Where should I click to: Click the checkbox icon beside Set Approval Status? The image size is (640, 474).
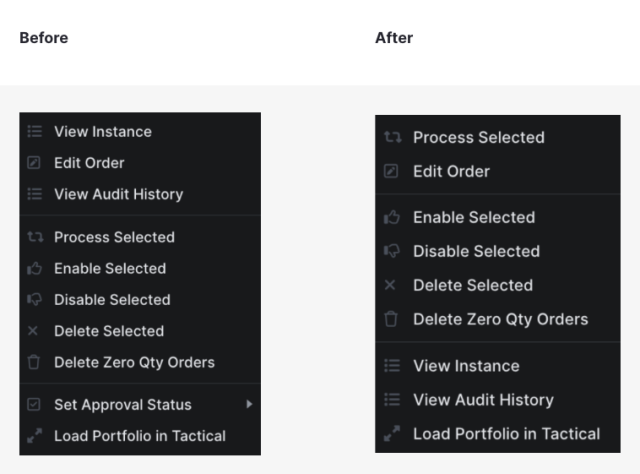35,404
